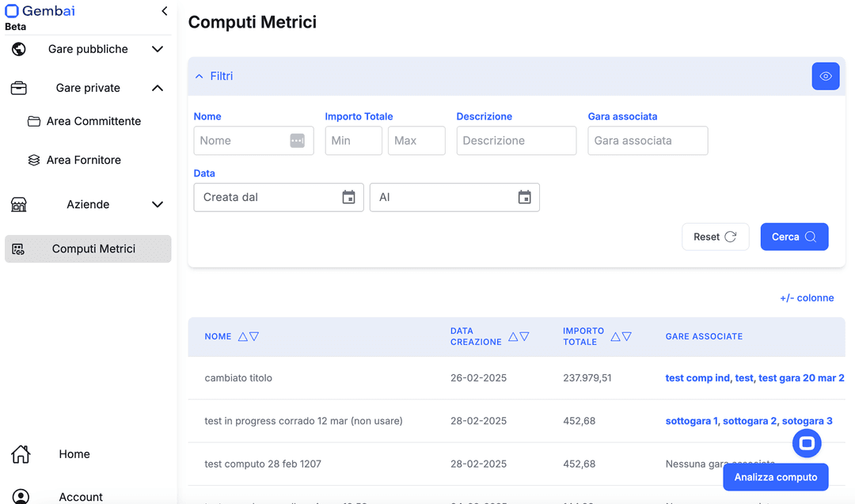Expand the Aziende menu

(x=158, y=204)
